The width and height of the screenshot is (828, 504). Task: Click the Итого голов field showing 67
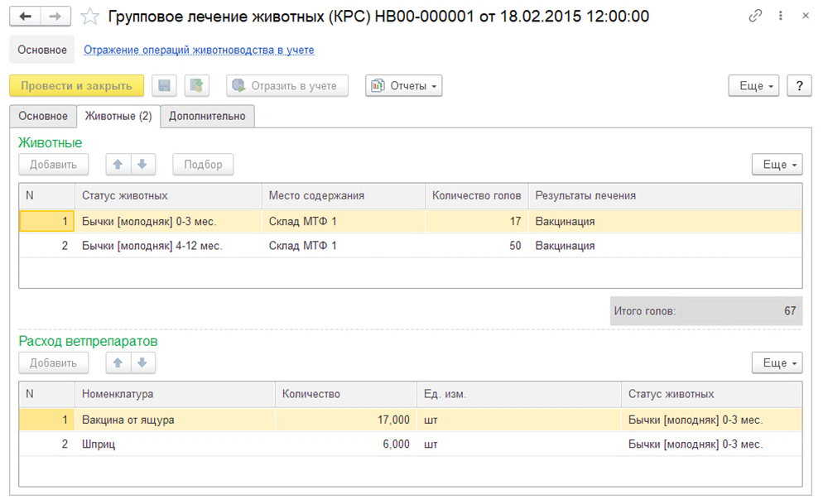(740, 311)
